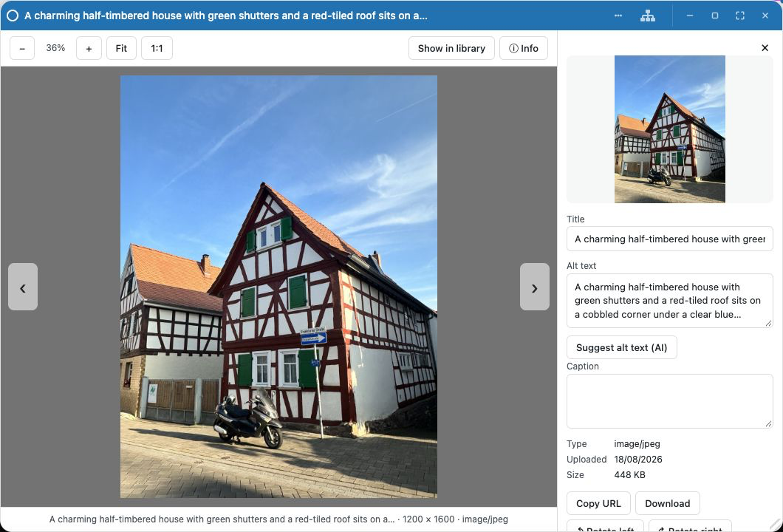
Task: Click the 'image/jpeg' type value in panel
Action: tap(637, 443)
